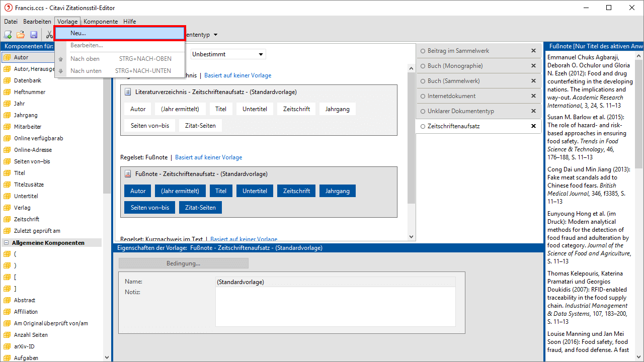644x362 pixels.
Task: Click the open folder toolbar icon
Action: point(21,35)
